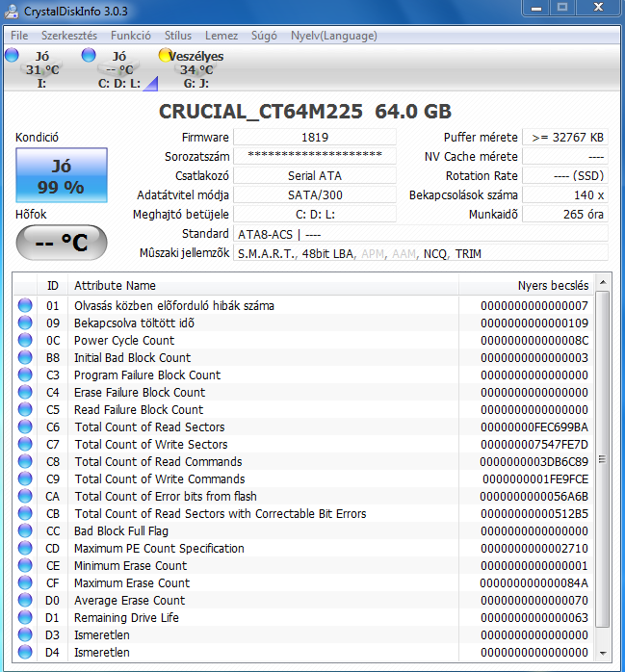
Task: Click the CrystalDiskInfo title bar icon
Action: click(12, 11)
